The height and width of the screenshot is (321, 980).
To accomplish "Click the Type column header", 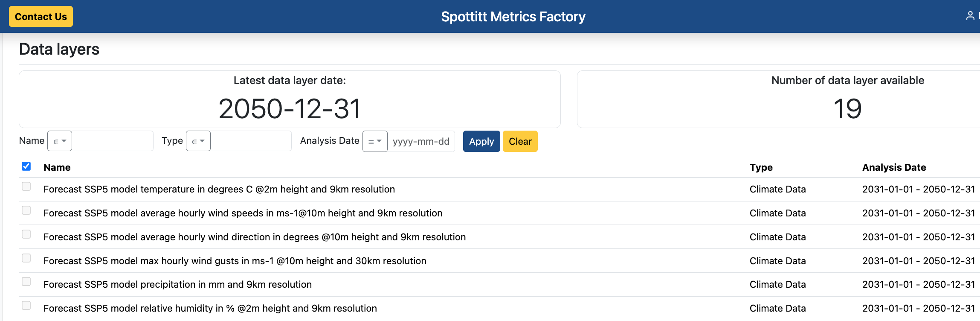I will pyautogui.click(x=761, y=167).
